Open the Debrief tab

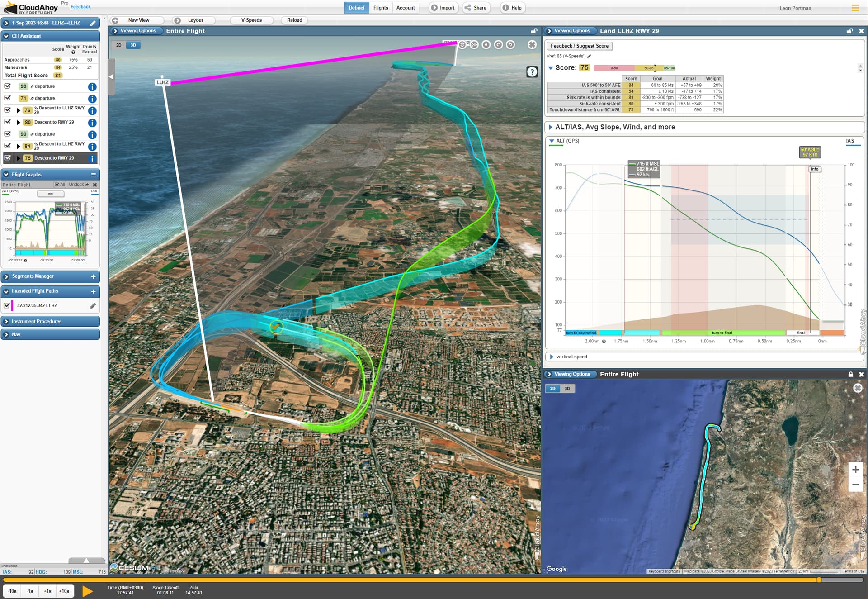click(356, 8)
